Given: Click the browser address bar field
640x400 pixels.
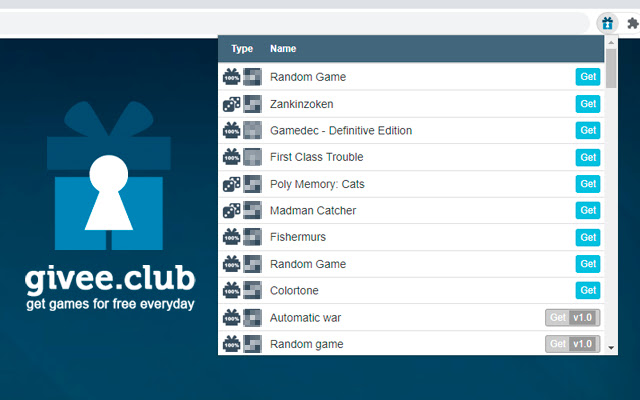Looking at the screenshot, I should click(294, 23).
